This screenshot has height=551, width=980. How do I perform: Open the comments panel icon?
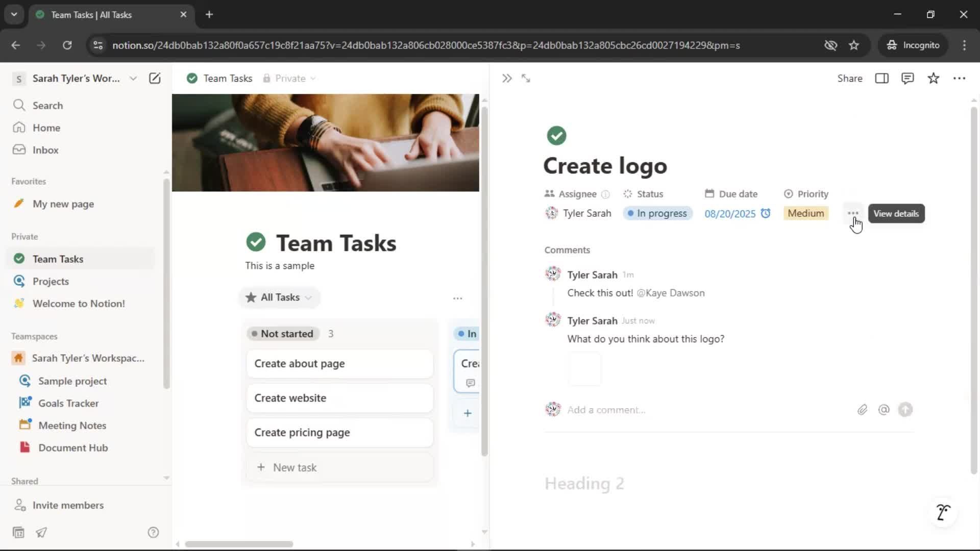pos(908,78)
